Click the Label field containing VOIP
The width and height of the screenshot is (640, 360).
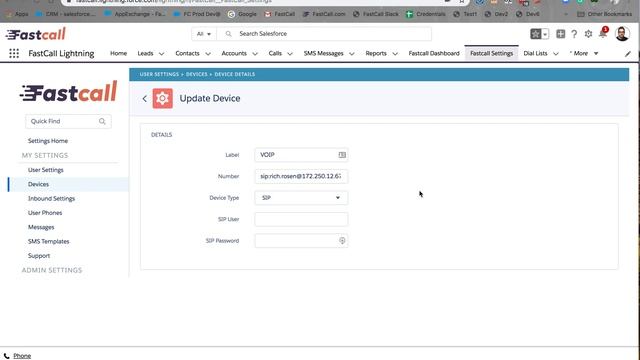pos(301,155)
